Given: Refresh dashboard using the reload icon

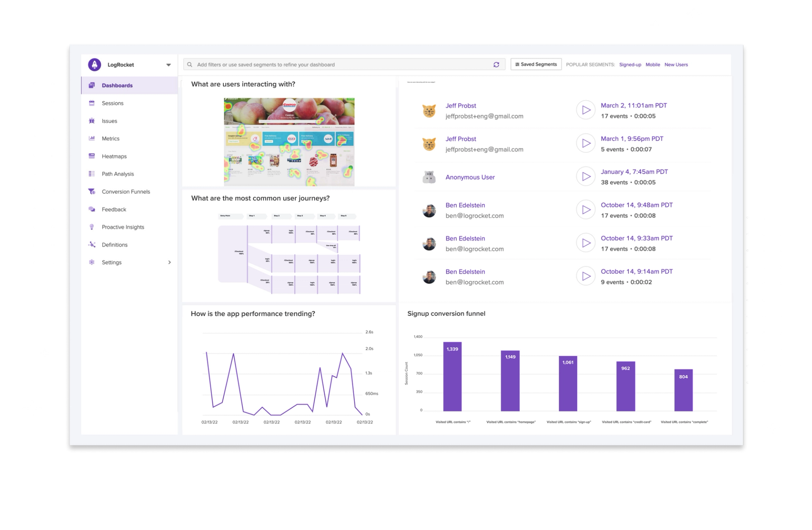Looking at the screenshot, I should pos(496,65).
